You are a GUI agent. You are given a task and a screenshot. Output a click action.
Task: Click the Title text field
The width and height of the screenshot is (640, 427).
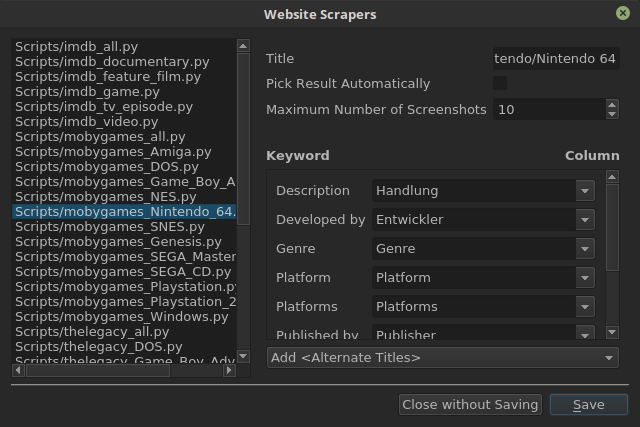point(556,59)
